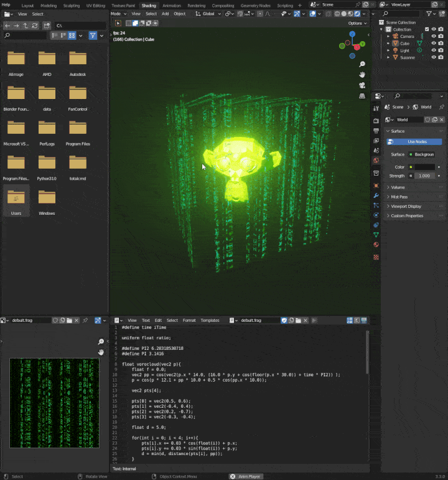Open the Texture properties tab
This screenshot has width=448, height=480.
[x=376, y=257]
